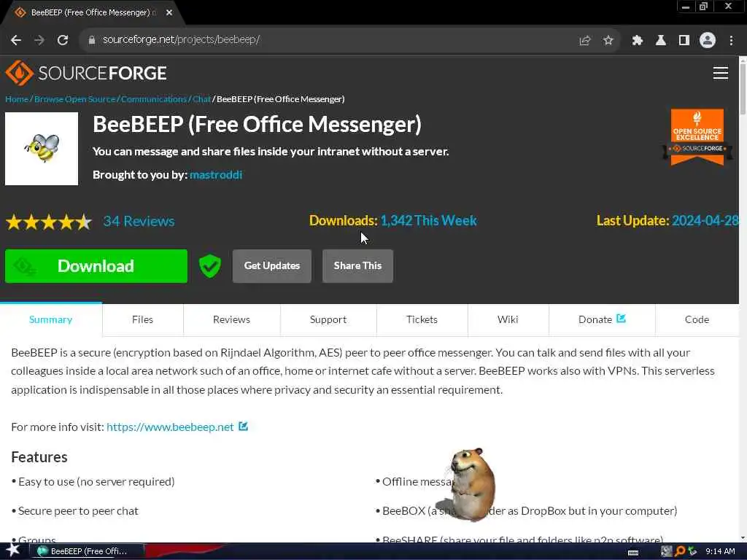Toggle the browser side panel icon
This screenshot has height=560, width=747.
click(x=684, y=41)
